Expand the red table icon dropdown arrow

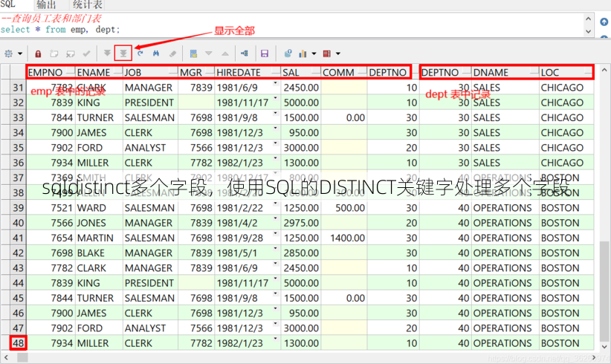(x=338, y=53)
